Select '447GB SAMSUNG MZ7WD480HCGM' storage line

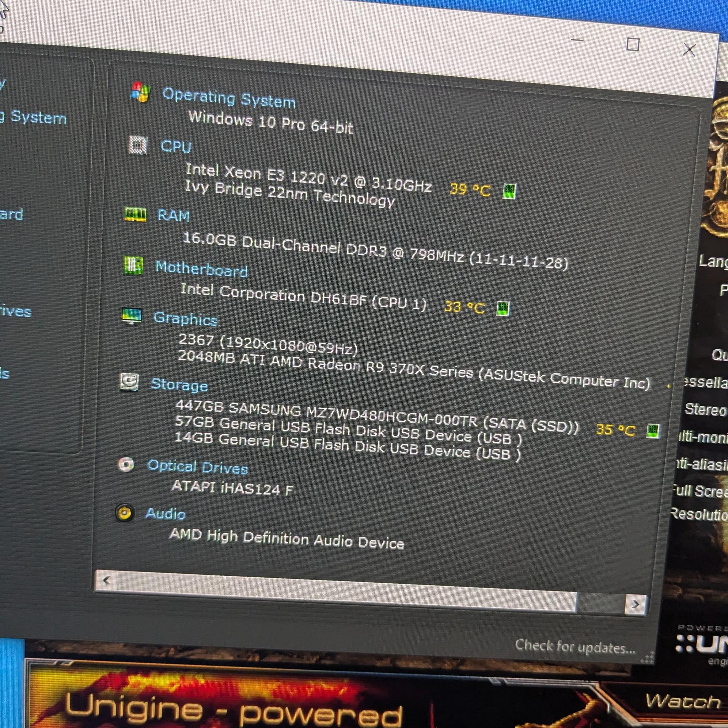377,418
